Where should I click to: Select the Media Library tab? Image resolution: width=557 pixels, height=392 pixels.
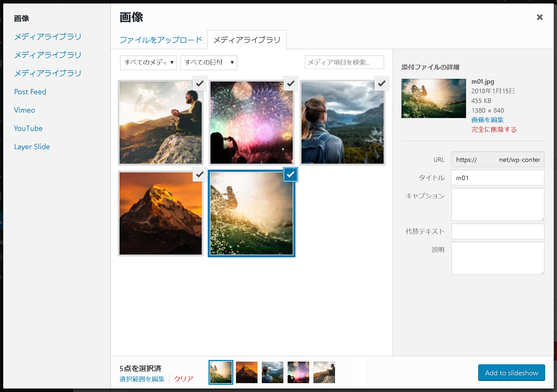click(x=247, y=40)
